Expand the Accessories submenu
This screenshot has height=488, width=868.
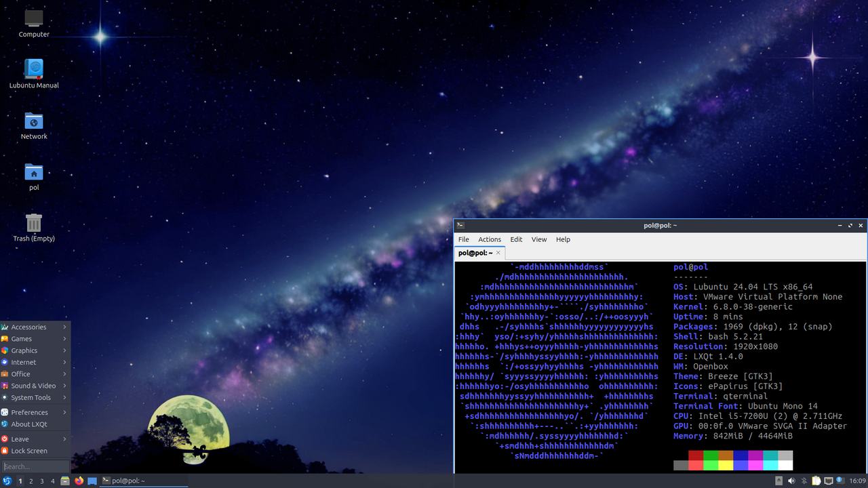(x=35, y=327)
